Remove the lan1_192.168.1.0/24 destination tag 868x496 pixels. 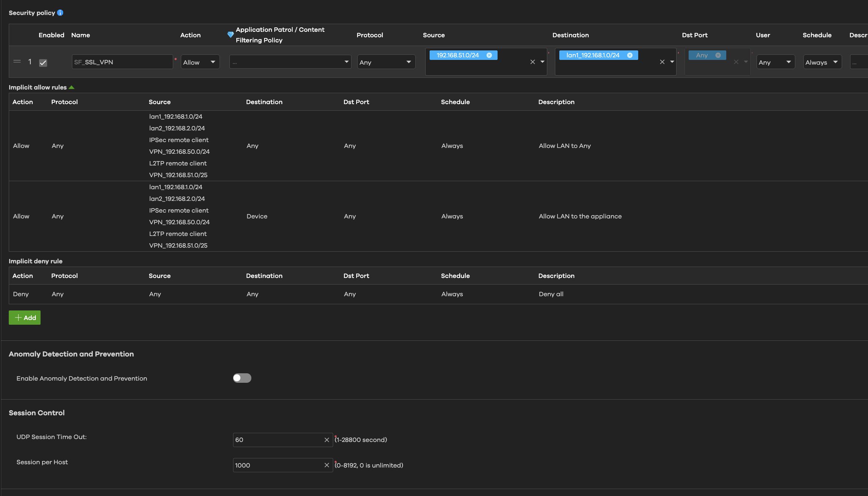pyautogui.click(x=630, y=55)
